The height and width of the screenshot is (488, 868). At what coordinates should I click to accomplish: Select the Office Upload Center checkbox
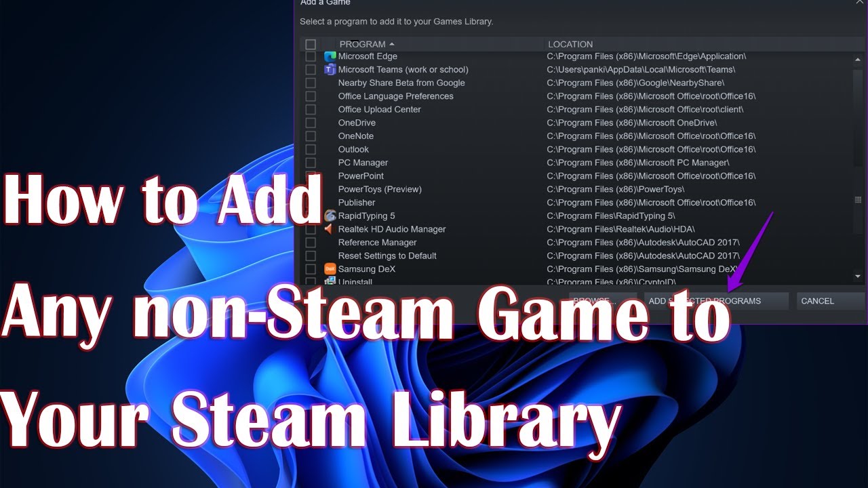(311, 110)
